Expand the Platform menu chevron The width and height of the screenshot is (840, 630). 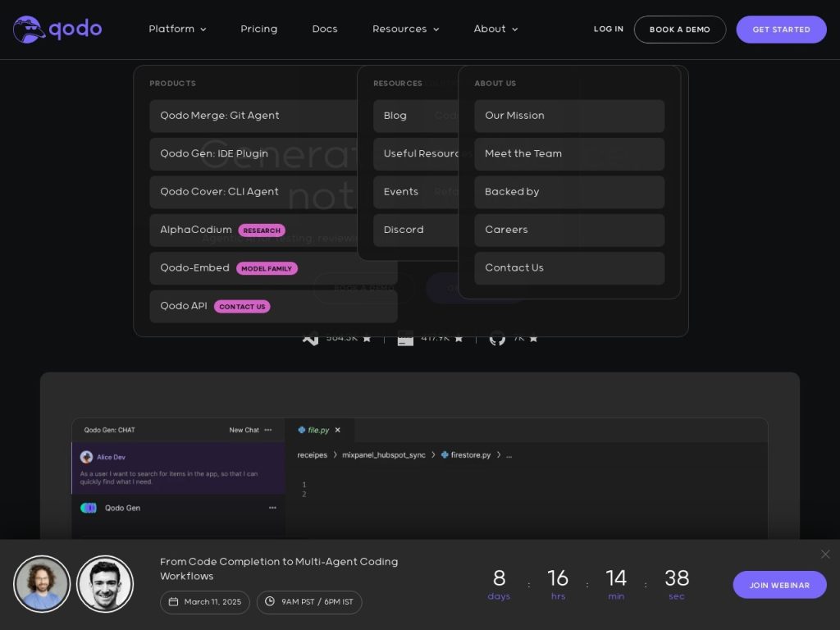click(x=203, y=30)
